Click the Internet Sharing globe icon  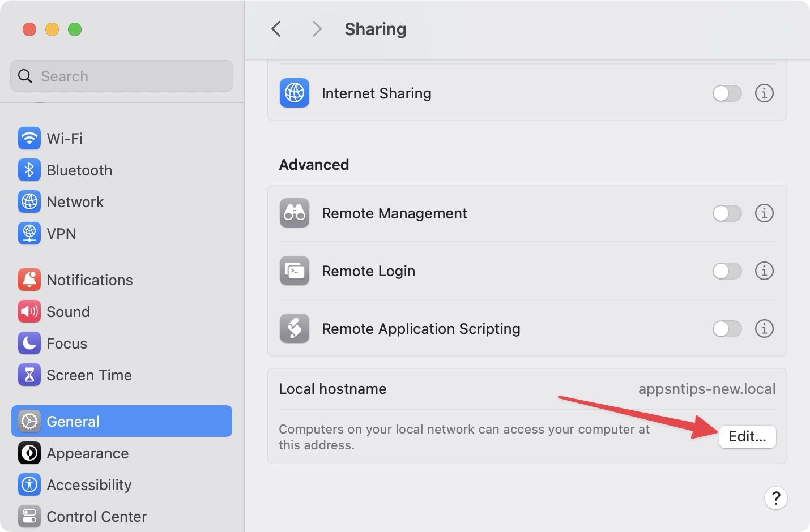pos(294,93)
